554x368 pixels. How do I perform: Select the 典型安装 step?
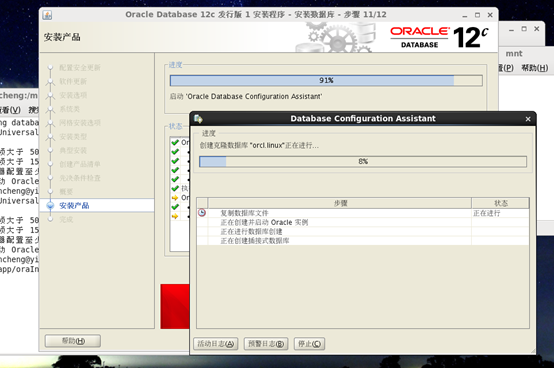[x=73, y=150]
